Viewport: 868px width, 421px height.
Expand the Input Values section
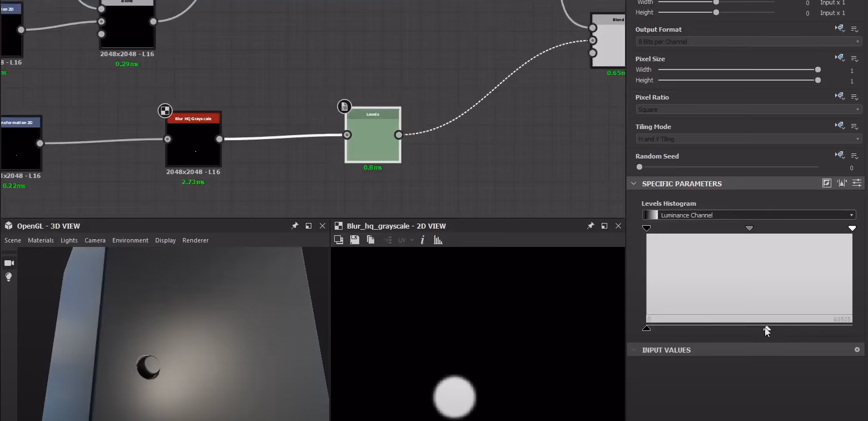[633, 350]
